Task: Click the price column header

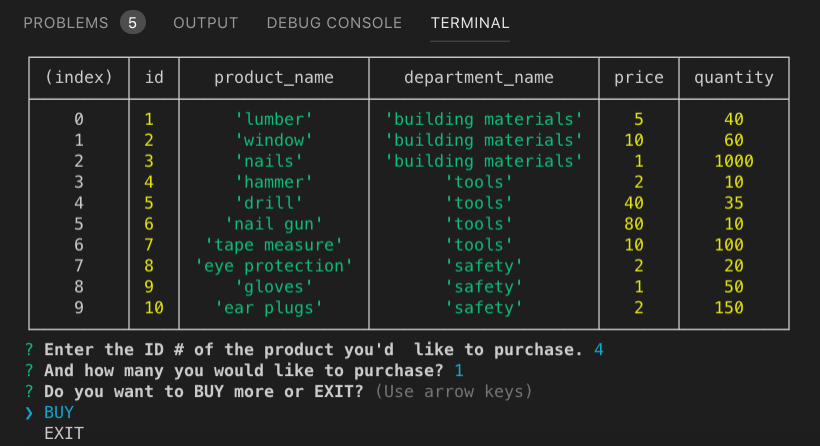Action: pos(638,77)
